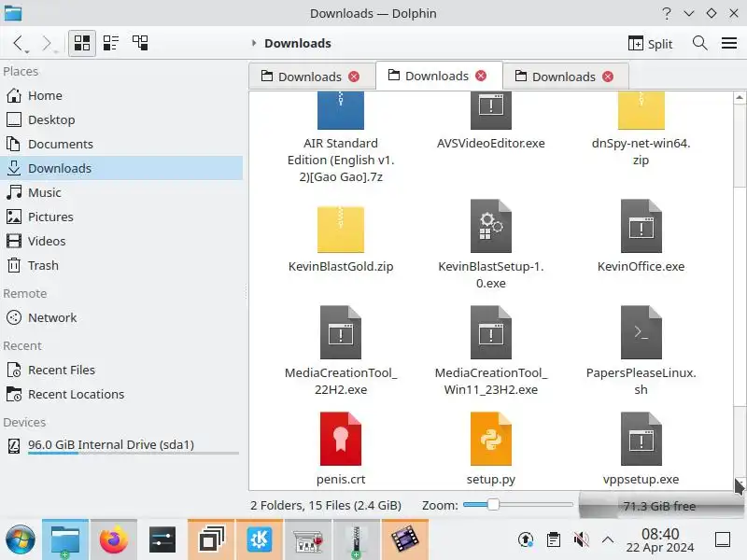
Task: Select dnSpy-net-win64.zip archive icon
Action: coord(641,110)
